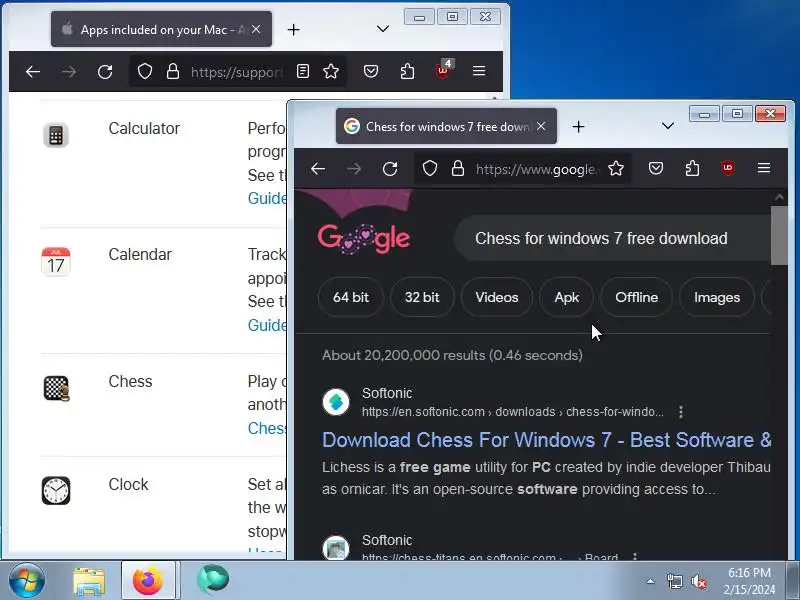Screen dimensions: 800x600
Task: Close the Chess for windows 7 tab
Action: tap(541, 126)
